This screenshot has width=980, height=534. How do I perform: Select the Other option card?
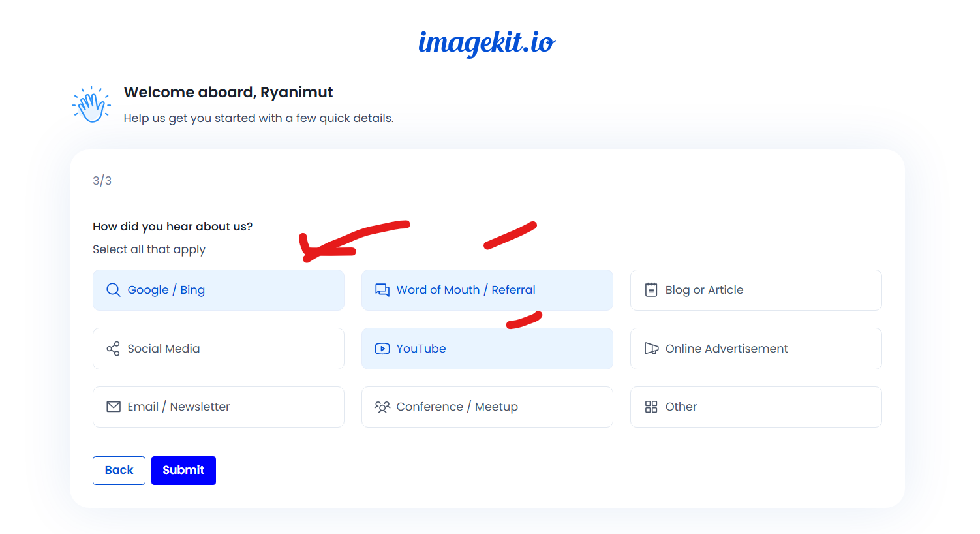pyautogui.click(x=756, y=406)
